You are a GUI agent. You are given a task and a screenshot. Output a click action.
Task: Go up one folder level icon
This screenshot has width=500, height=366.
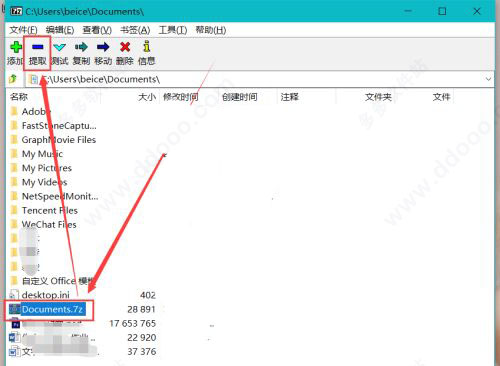(x=13, y=79)
